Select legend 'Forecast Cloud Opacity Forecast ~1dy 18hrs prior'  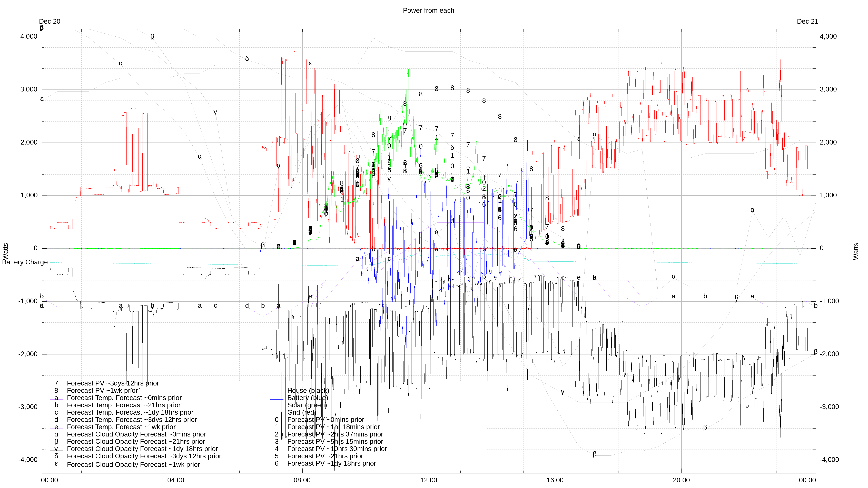point(142,449)
